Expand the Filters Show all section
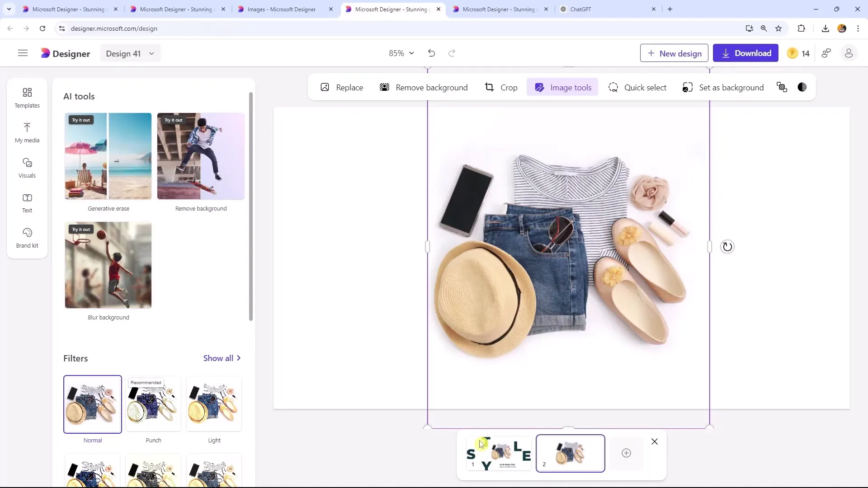The width and height of the screenshot is (868, 488). 222,358
